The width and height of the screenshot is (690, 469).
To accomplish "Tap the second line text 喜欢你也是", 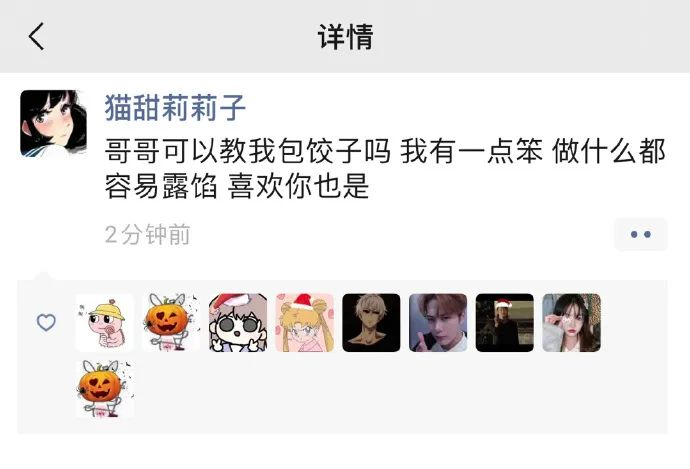I will click(298, 186).
